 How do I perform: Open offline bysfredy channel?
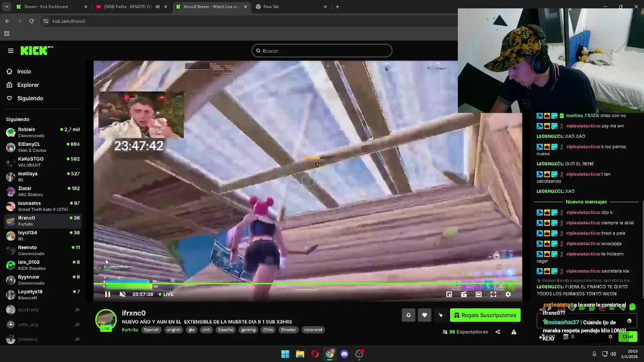pyautogui.click(x=43, y=310)
